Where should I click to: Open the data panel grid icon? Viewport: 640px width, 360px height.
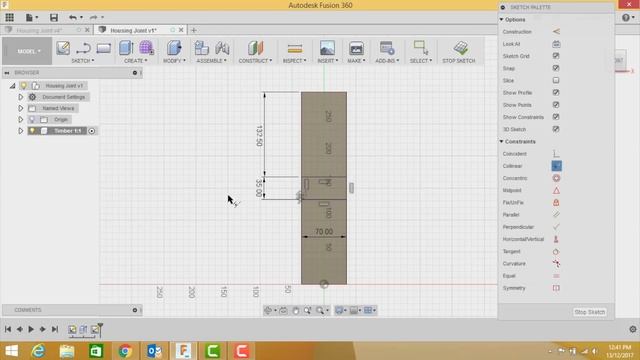(x=9, y=17)
